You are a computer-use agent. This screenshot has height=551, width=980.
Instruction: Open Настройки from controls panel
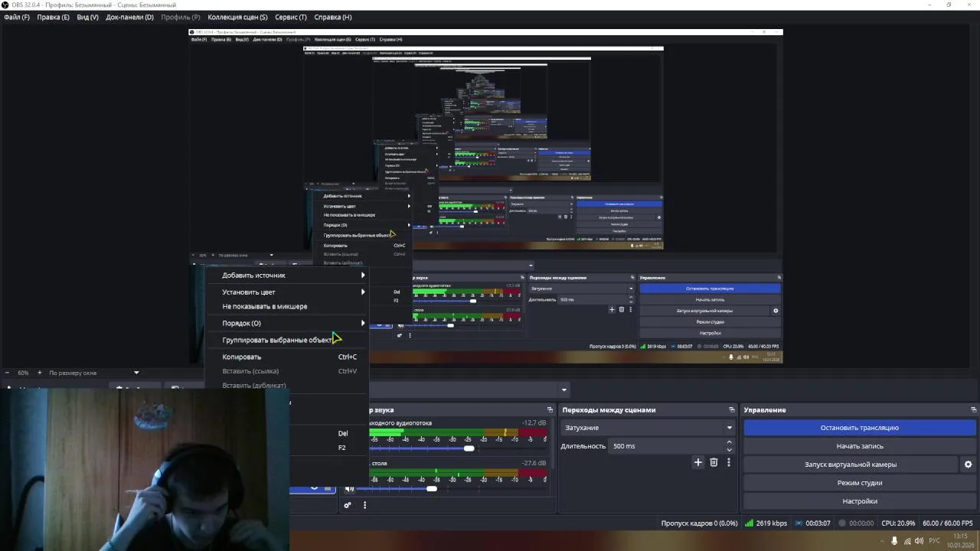click(860, 501)
